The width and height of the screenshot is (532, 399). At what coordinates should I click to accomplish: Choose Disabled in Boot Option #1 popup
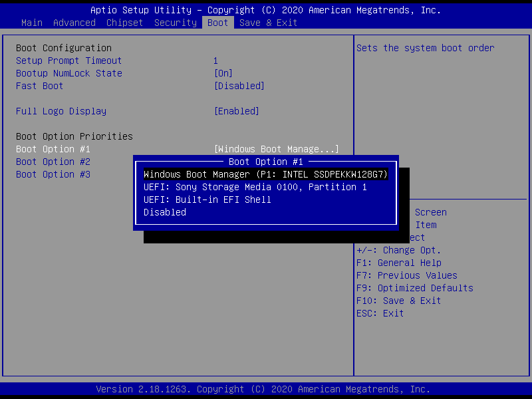coord(164,212)
